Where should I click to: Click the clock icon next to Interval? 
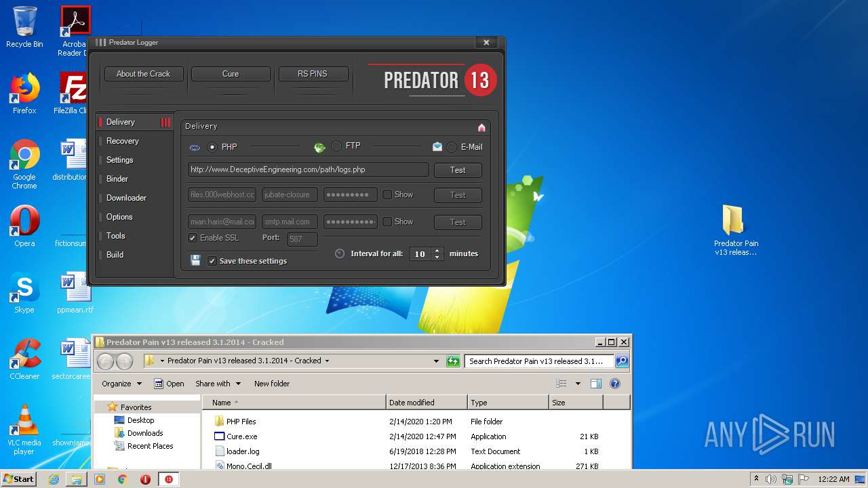coord(340,253)
